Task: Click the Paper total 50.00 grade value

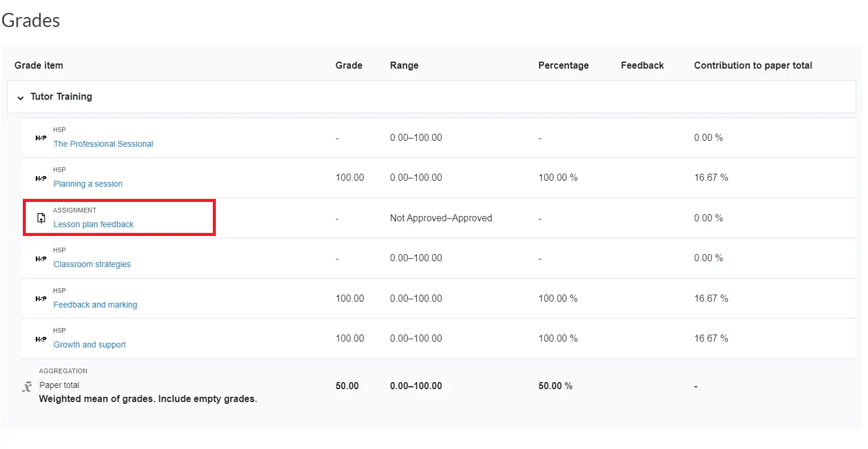Action: tap(347, 386)
